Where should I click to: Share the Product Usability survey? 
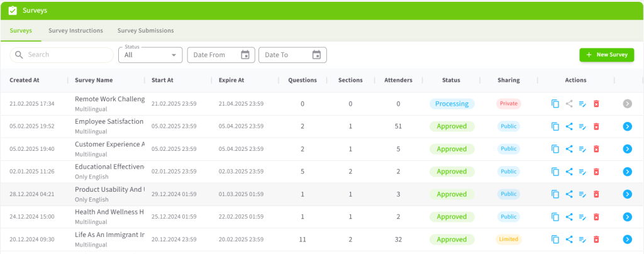(569, 194)
